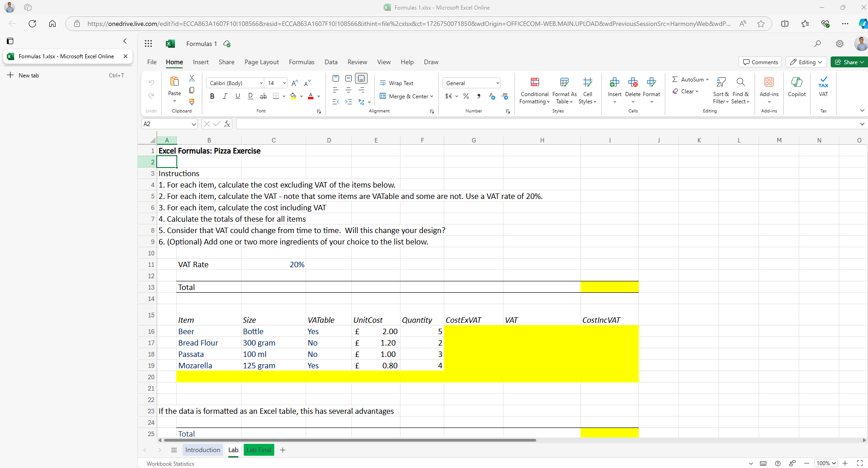Apply double underline formatting

(250, 96)
